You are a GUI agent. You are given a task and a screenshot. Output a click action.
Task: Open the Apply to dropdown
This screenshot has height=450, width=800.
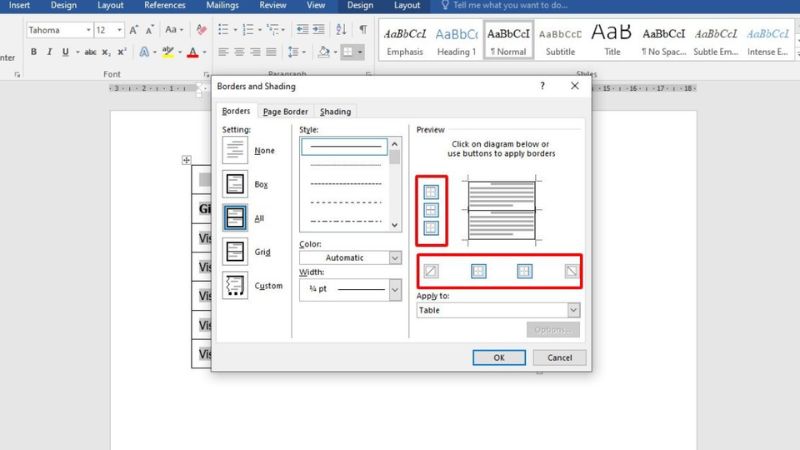[573, 310]
